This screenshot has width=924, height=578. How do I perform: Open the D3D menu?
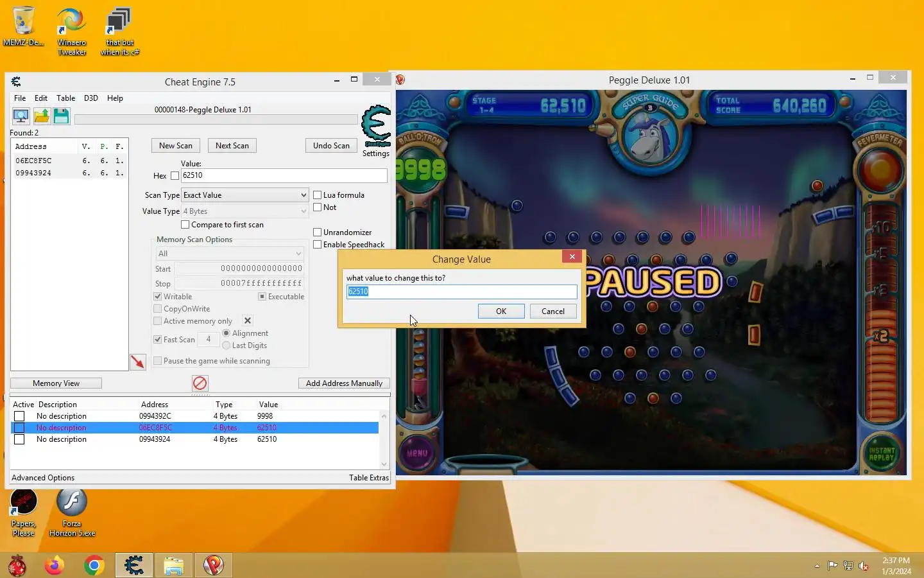click(91, 98)
